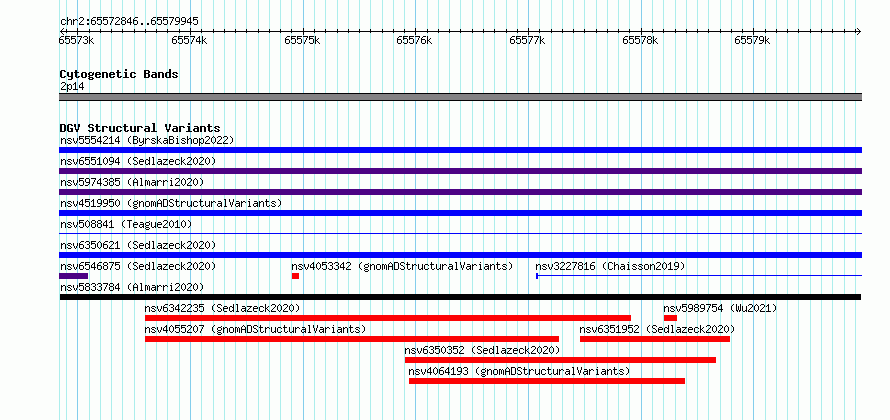
Task: Open the nsv5989754 (Wu2021) label
Action: 720,308
